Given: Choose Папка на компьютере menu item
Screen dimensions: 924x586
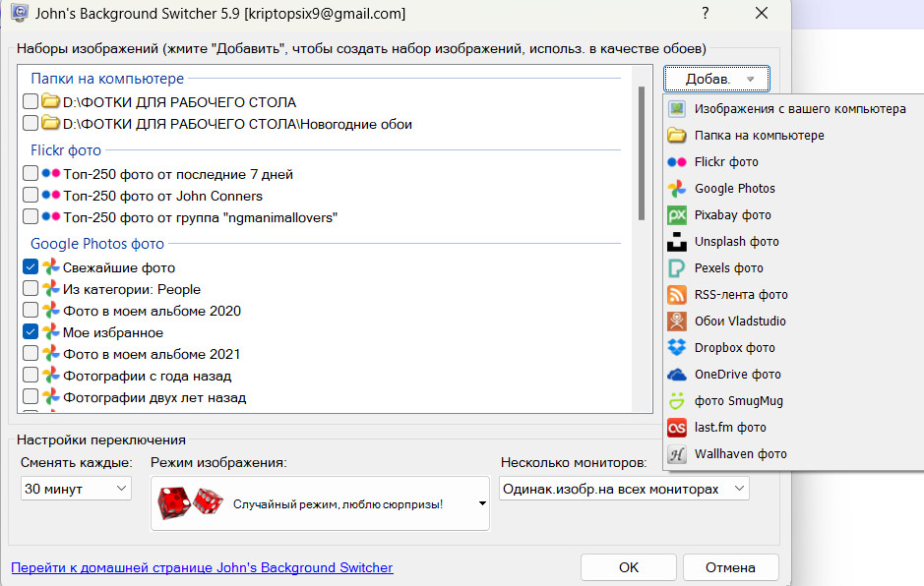Looking at the screenshot, I should [x=793, y=136].
